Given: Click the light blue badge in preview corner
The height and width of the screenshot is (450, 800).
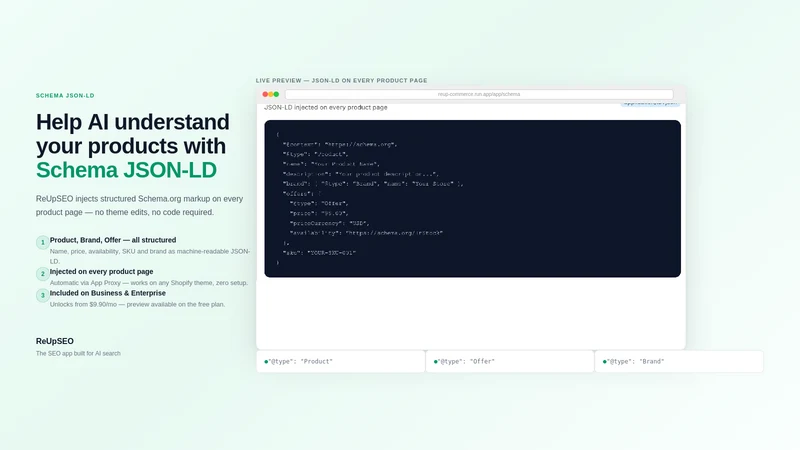Looking at the screenshot, I should (x=650, y=104).
